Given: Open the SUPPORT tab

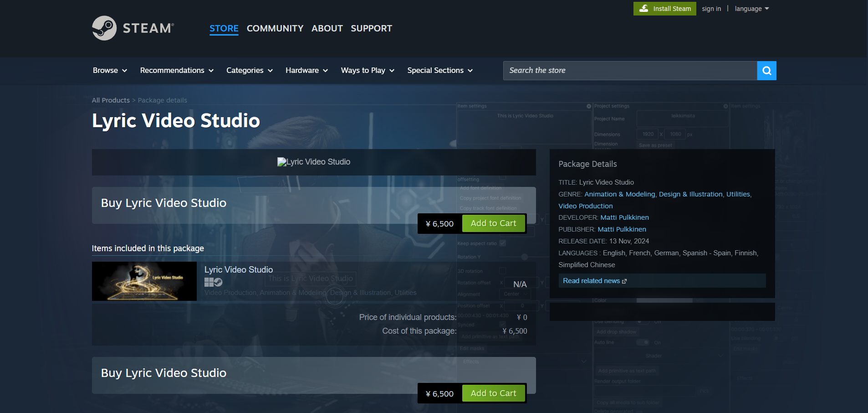Looking at the screenshot, I should 371,28.
